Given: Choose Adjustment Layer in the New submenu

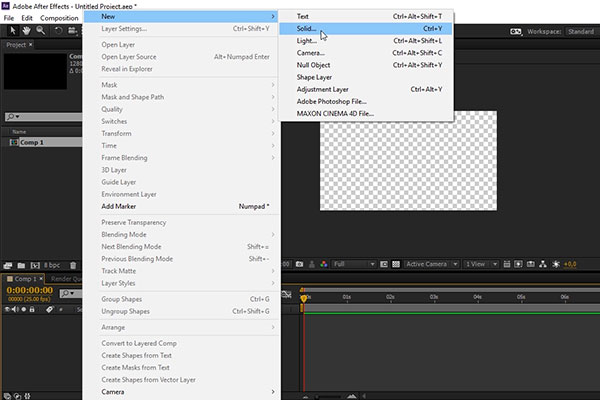Looking at the screenshot, I should pyautogui.click(x=366, y=89).
